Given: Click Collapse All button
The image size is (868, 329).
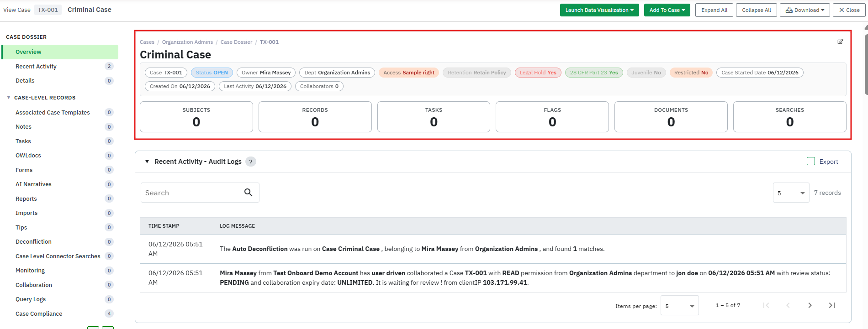Looking at the screenshot, I should coord(757,10).
